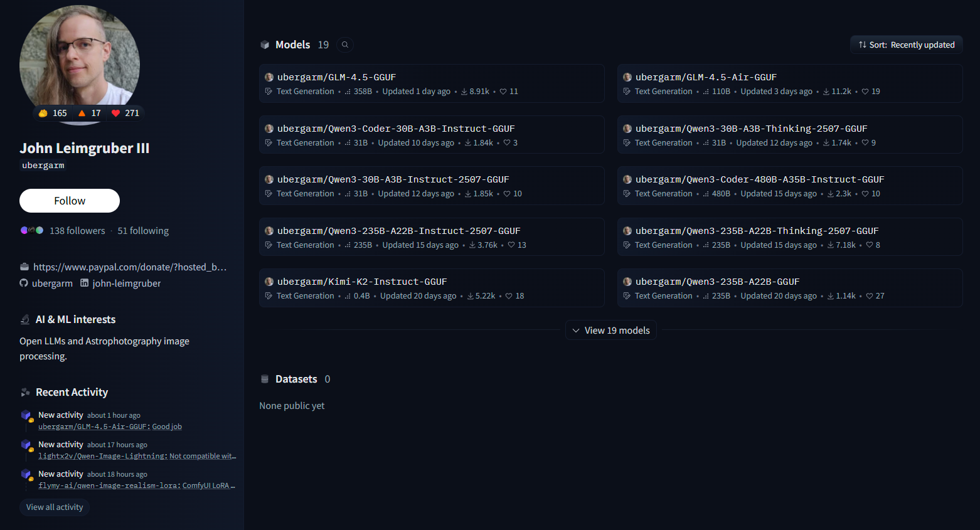The width and height of the screenshot is (980, 530).
Task: Click the download icon next to 7.18k
Action: point(831,245)
